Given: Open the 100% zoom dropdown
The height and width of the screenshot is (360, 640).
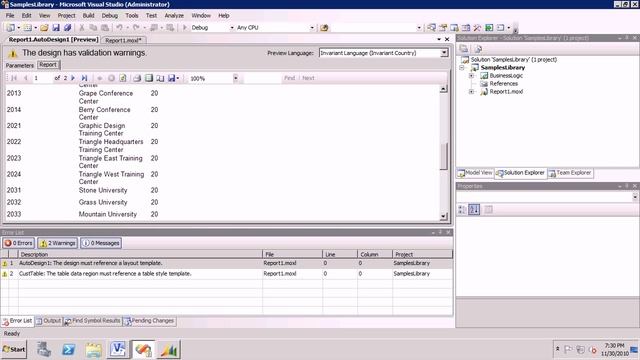Looking at the screenshot, I should (236, 78).
